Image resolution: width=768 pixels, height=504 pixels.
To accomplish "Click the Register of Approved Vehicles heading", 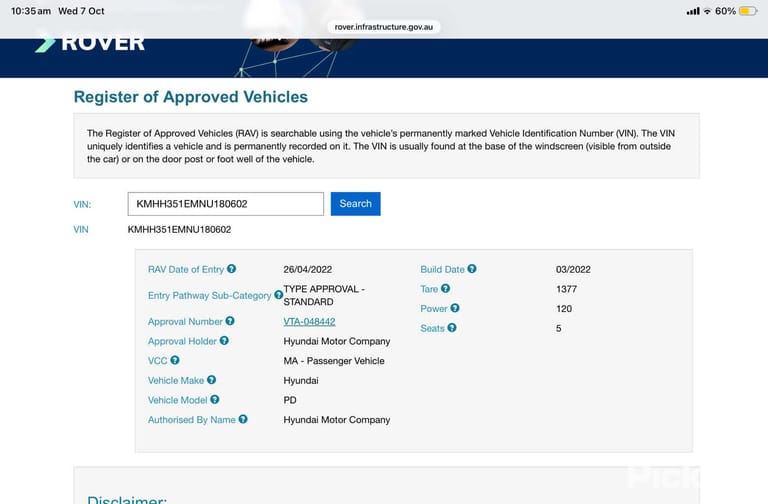I will (x=191, y=97).
